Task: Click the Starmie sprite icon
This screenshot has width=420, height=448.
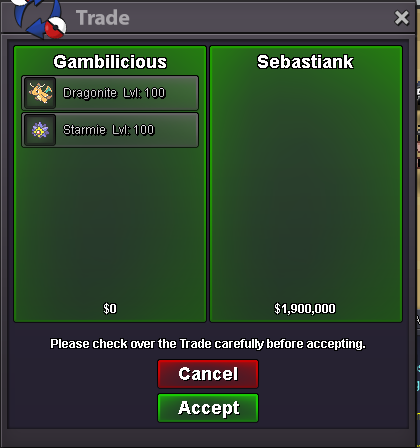Action: 40,130
